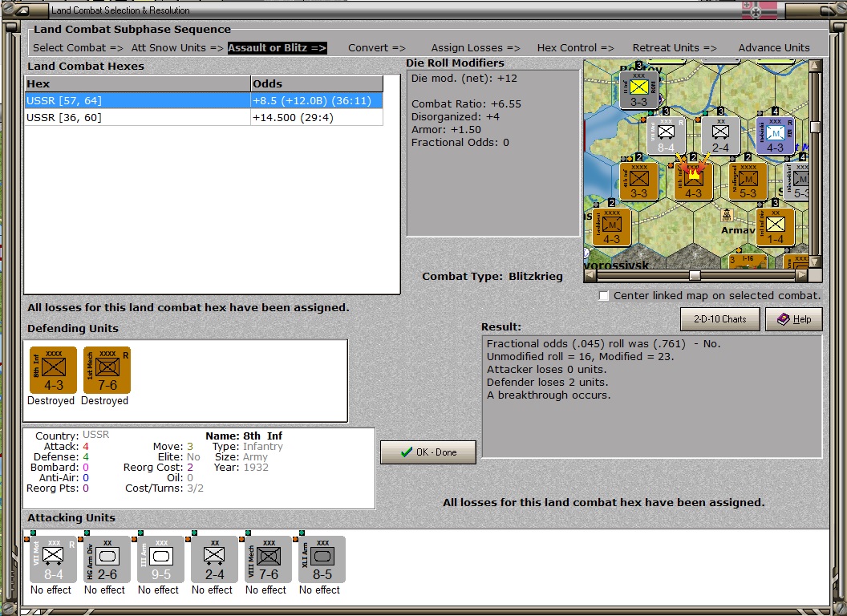Click the Stalingrad 5-3 mech unit on map
This screenshot has height=616, width=847.
pyautogui.click(x=748, y=181)
